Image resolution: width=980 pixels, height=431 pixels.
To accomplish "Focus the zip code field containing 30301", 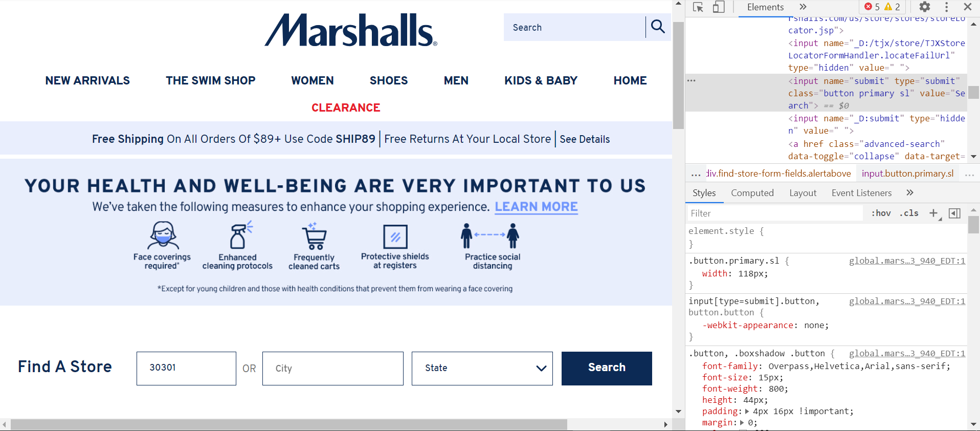I will pos(186,368).
